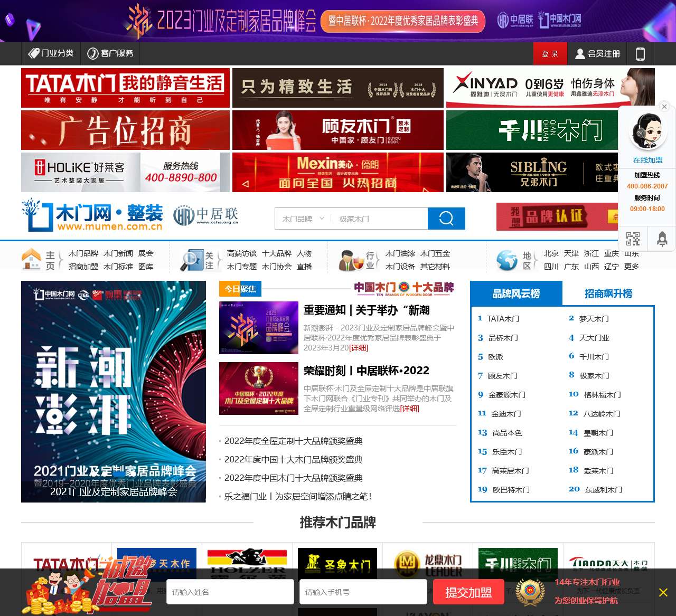Open 十大品牌 navigation link
Viewport: 676px width, 616px height.
click(277, 253)
